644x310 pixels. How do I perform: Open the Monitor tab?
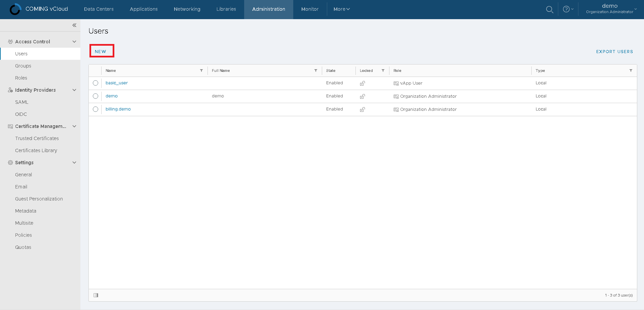[310, 9]
